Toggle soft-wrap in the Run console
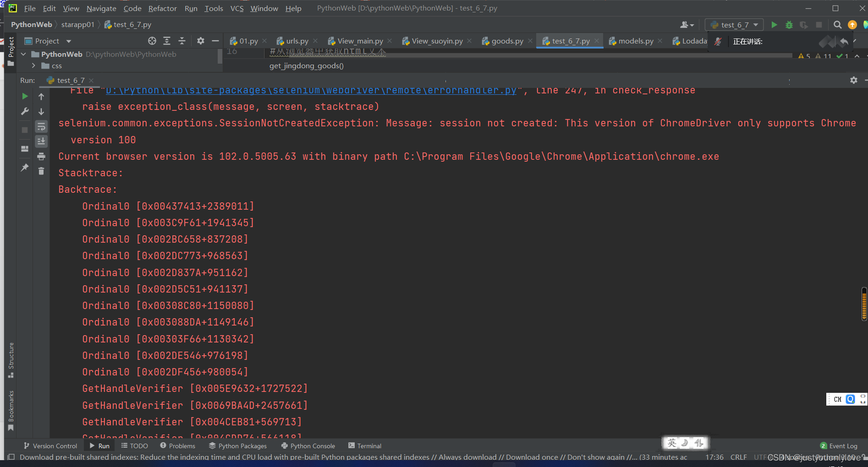 41,127
